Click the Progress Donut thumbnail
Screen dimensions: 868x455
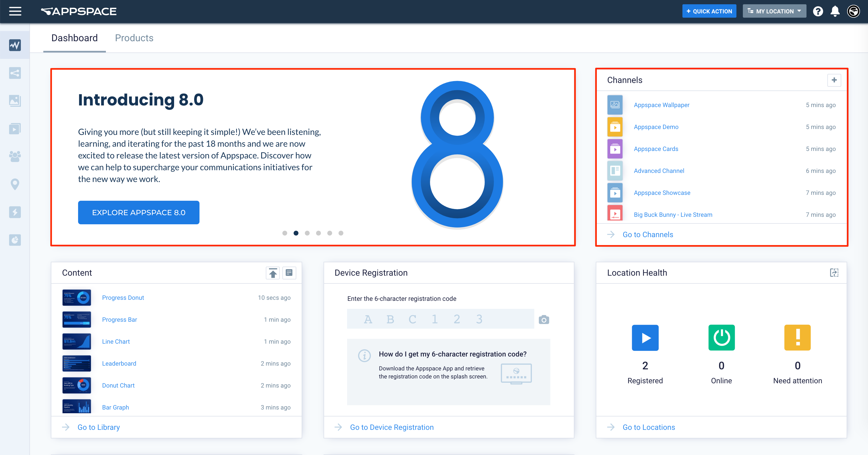tap(76, 297)
